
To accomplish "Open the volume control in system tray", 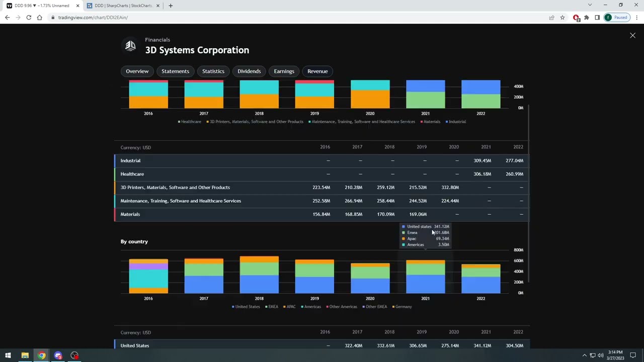I will coord(600,355).
